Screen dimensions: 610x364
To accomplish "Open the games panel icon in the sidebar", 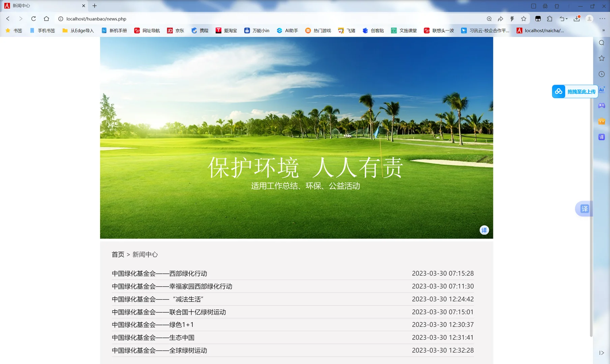I will (x=602, y=105).
